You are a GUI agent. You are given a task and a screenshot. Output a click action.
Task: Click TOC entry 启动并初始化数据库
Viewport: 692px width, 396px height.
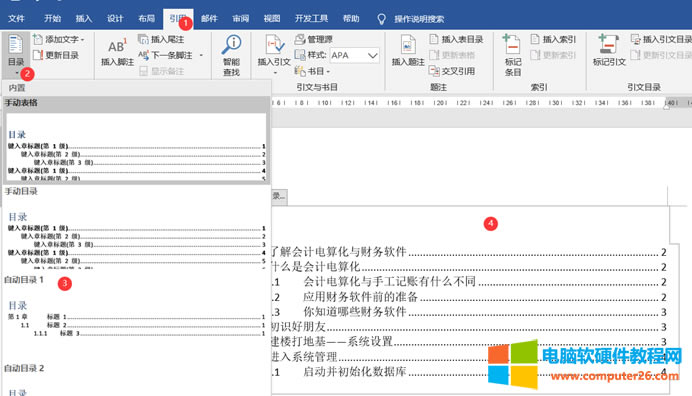tap(469, 372)
